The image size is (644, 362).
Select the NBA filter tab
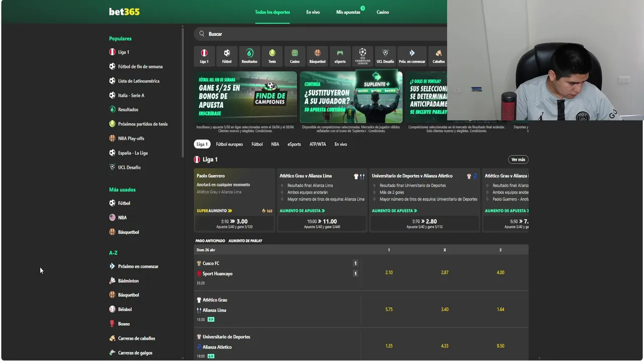[275, 144]
